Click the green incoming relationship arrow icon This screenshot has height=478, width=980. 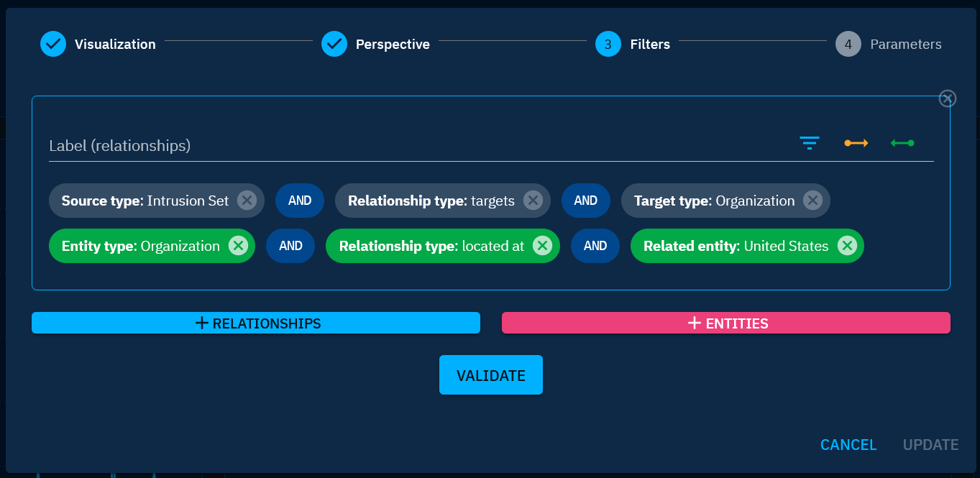(902, 143)
